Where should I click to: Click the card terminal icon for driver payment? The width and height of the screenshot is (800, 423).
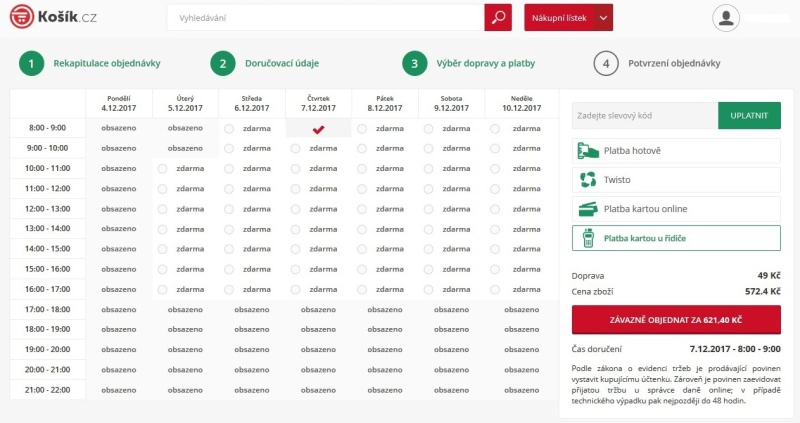[588, 238]
